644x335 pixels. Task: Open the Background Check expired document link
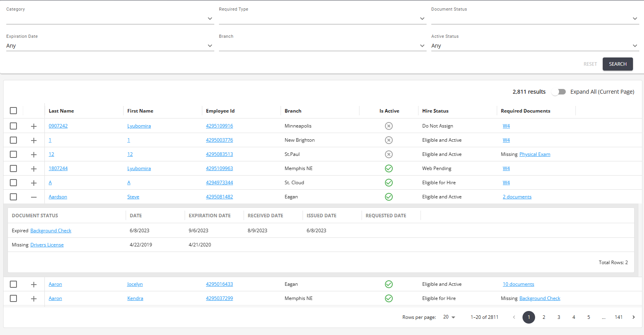51,231
